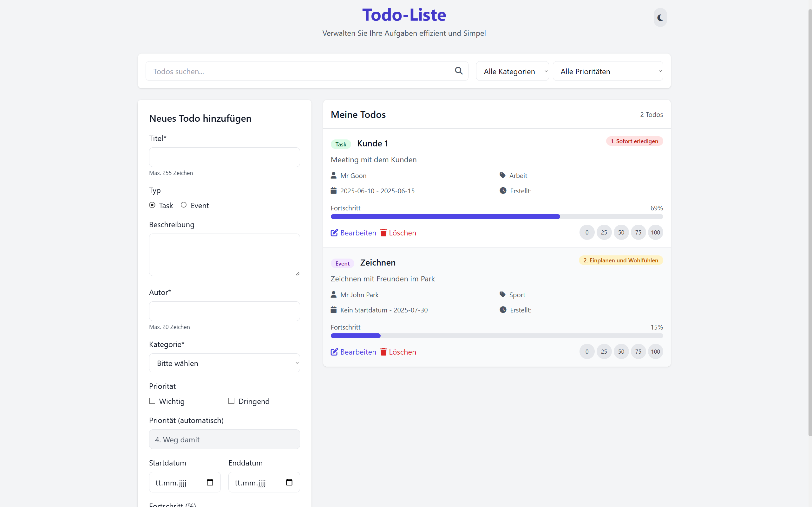This screenshot has width=812, height=507.
Task: Click the calendar icon for Startdatum field
Action: click(210, 482)
